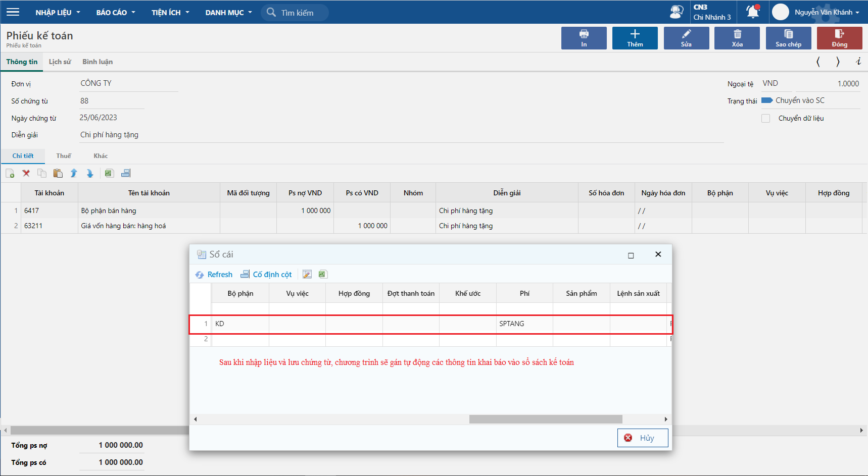Click the Sổ cái horizontal scrollbar thumb
The height and width of the screenshot is (476, 868).
point(545,419)
